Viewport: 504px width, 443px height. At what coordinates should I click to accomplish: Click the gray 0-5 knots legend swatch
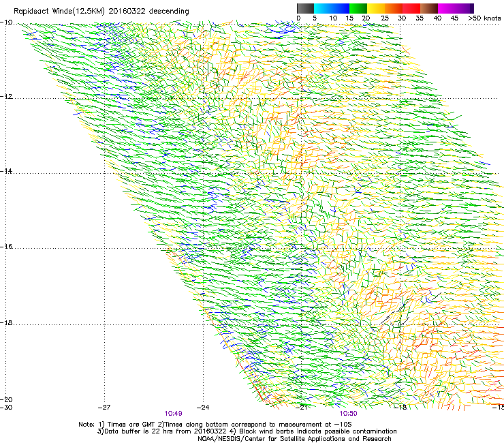point(305,8)
